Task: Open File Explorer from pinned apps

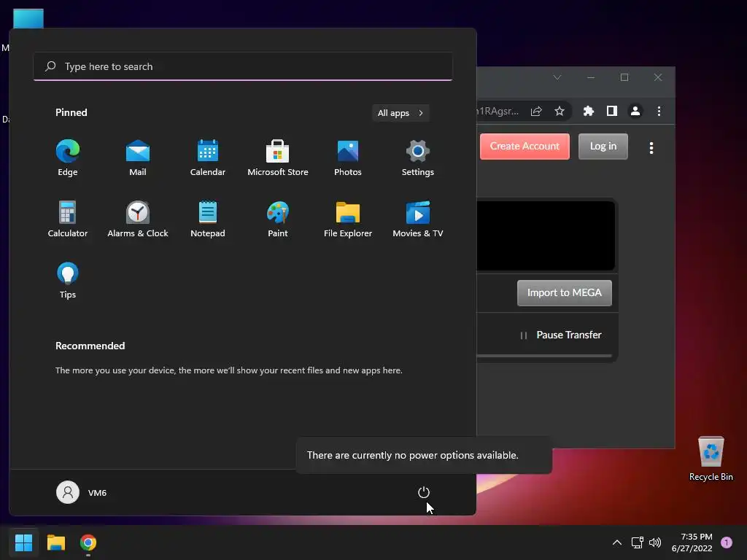Action: [x=348, y=219]
